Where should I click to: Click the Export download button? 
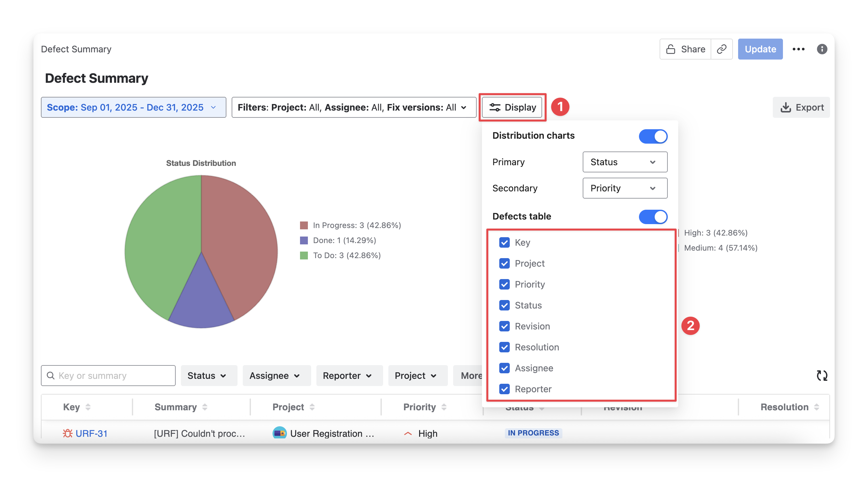[802, 107]
